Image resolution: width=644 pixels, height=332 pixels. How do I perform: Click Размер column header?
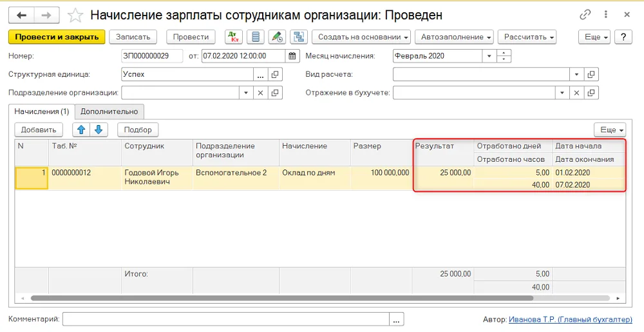tap(381, 152)
